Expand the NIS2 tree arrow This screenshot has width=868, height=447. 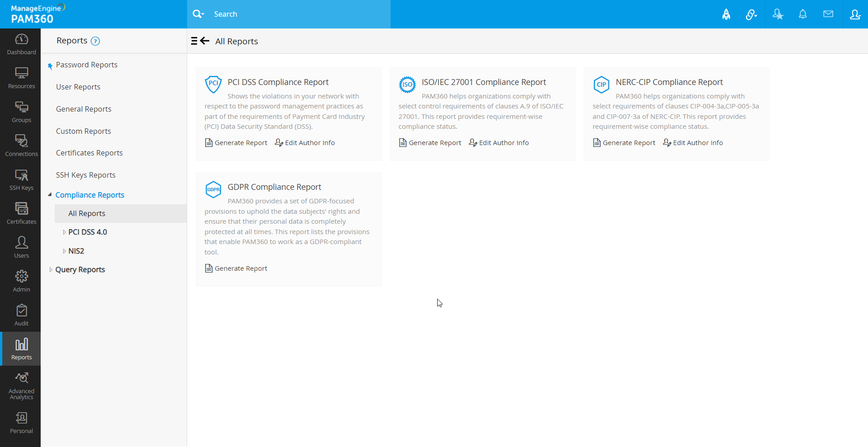click(x=64, y=251)
